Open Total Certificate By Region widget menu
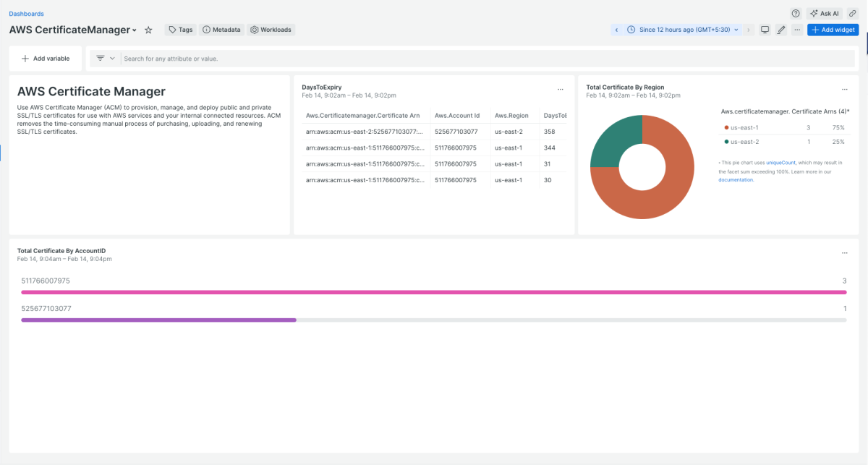868x465 pixels. [x=844, y=90]
